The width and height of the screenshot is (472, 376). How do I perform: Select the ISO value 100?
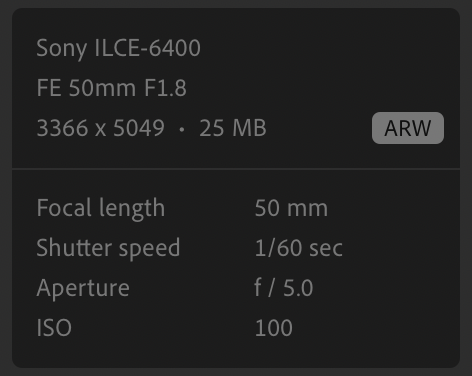point(274,328)
